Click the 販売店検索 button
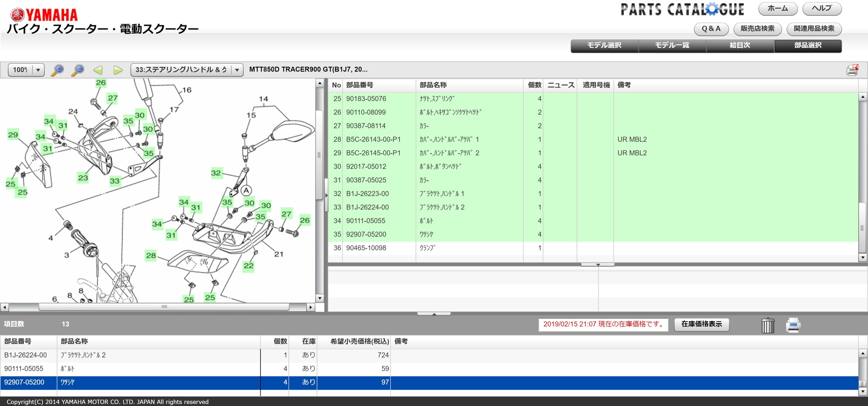This screenshot has width=868, height=406. [757, 29]
